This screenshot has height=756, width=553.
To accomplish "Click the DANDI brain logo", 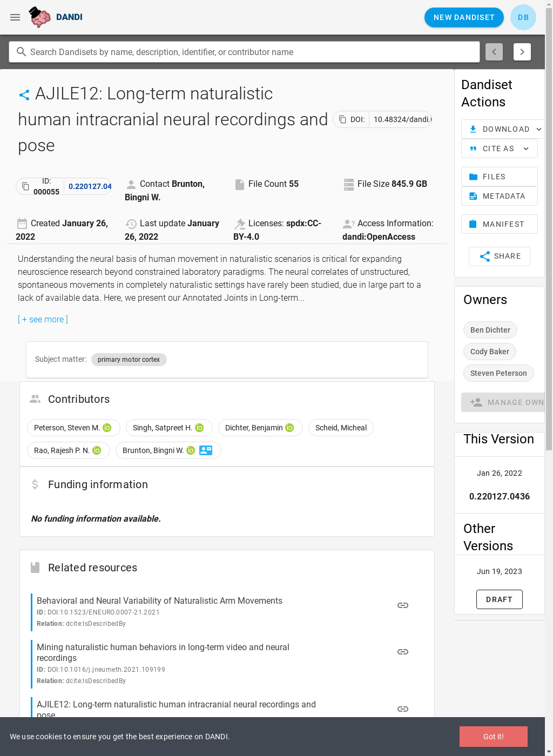I will [40, 17].
